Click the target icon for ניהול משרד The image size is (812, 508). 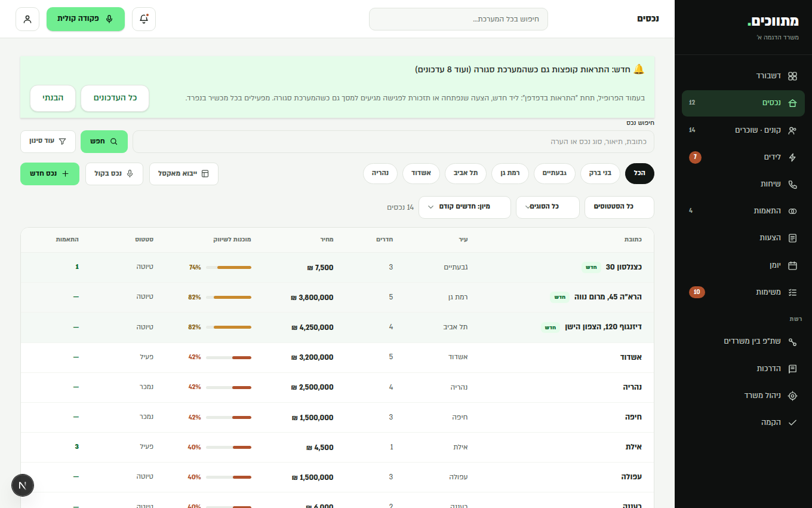click(792, 396)
